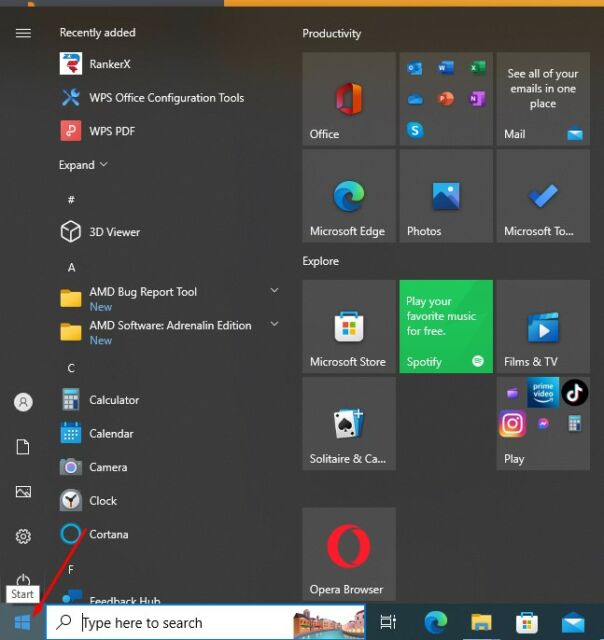Launch Solitaire & Casual Games tile

click(349, 424)
